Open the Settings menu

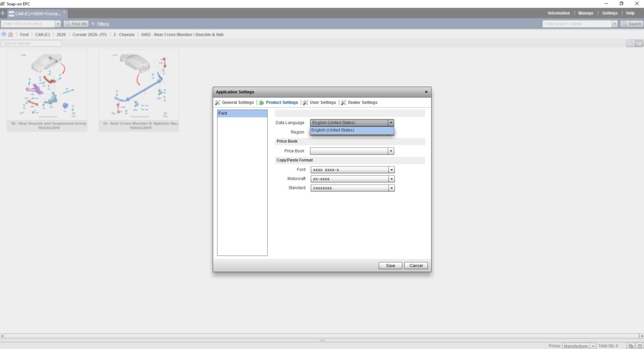pyautogui.click(x=609, y=13)
